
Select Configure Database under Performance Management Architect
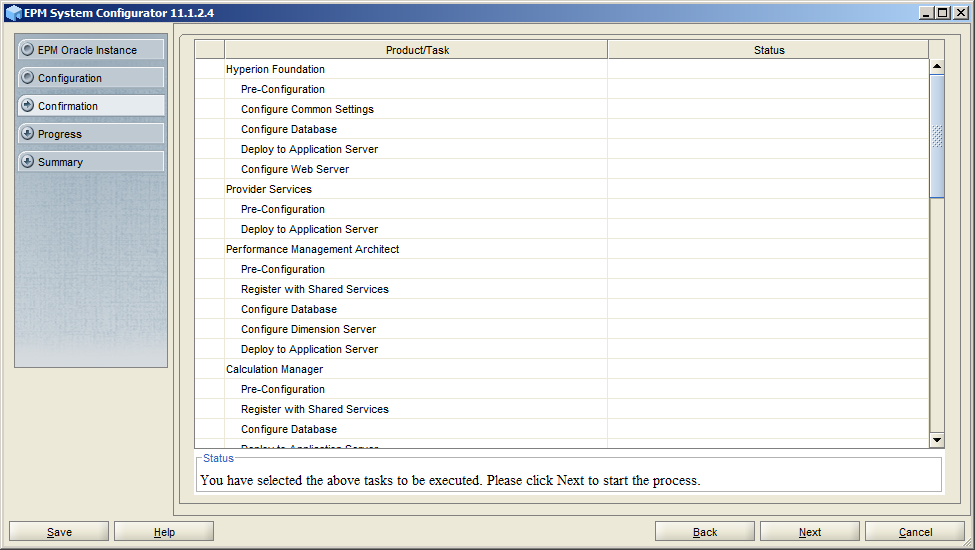[x=562, y=309]
